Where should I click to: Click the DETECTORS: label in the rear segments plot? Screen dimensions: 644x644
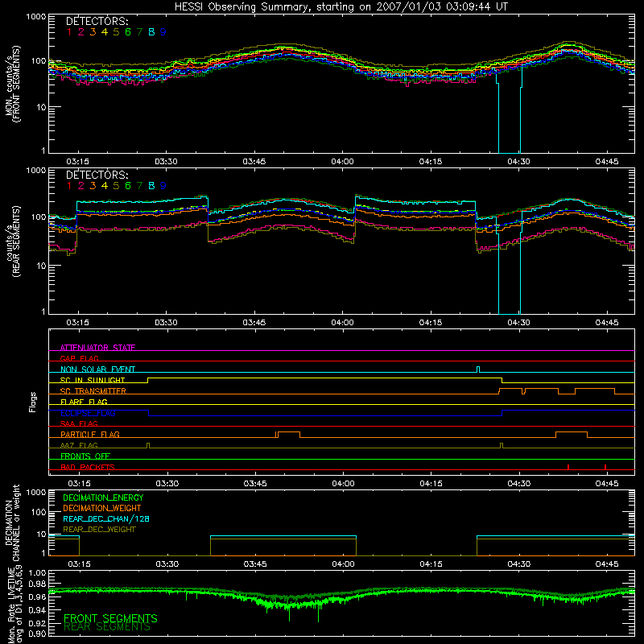(x=97, y=175)
